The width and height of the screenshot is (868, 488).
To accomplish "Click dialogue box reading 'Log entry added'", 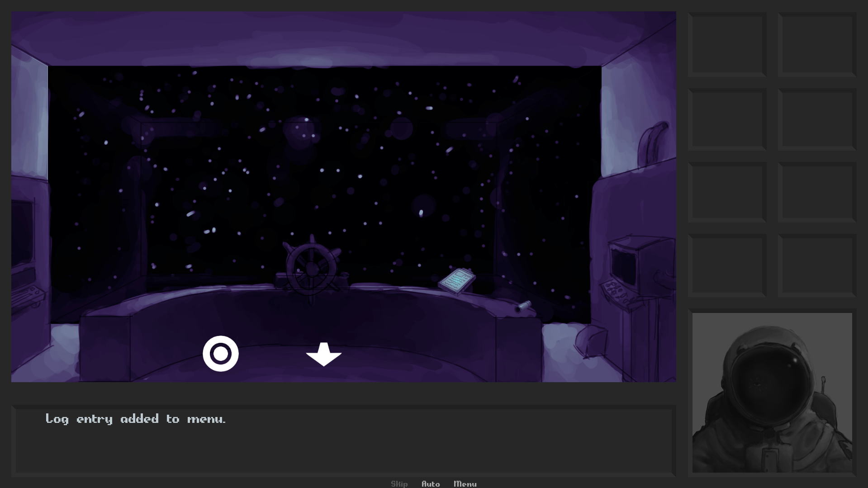I will (x=344, y=441).
